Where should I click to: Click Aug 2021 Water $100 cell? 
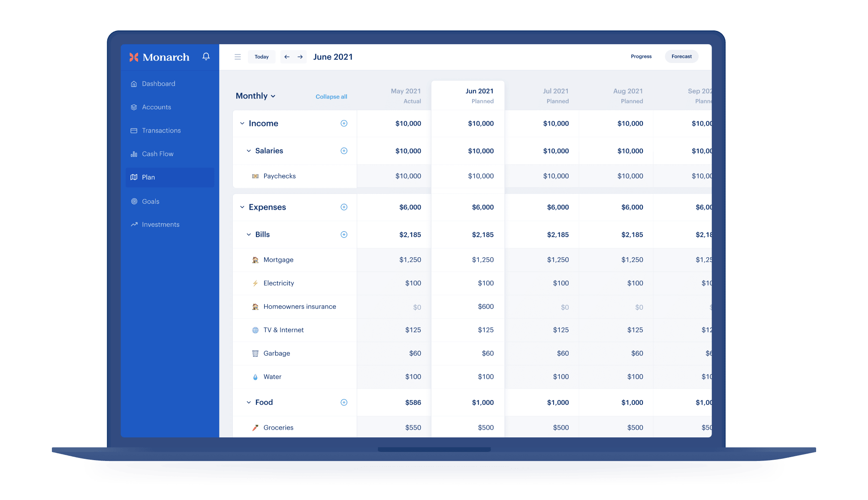click(x=616, y=377)
